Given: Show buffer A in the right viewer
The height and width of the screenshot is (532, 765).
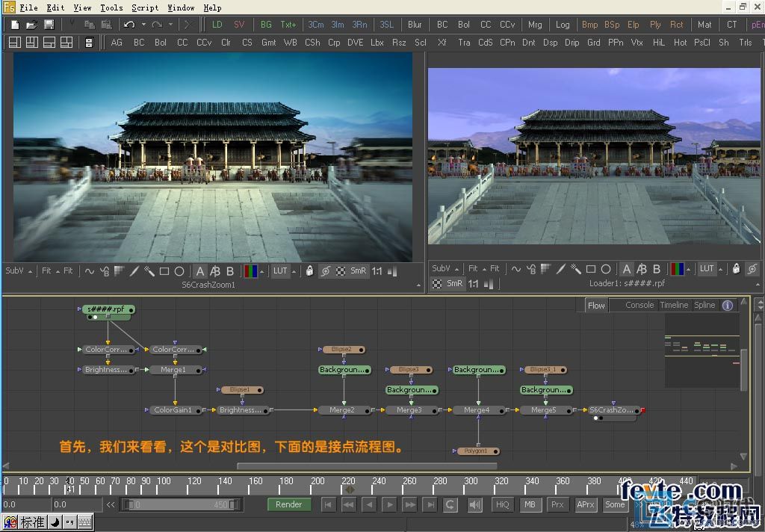Looking at the screenshot, I should tap(627, 268).
